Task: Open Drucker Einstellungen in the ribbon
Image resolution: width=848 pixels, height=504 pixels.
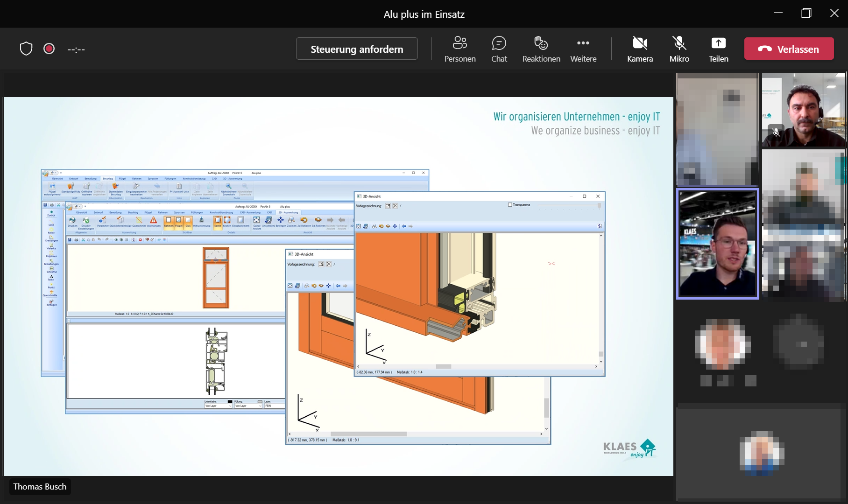Action: click(86, 223)
